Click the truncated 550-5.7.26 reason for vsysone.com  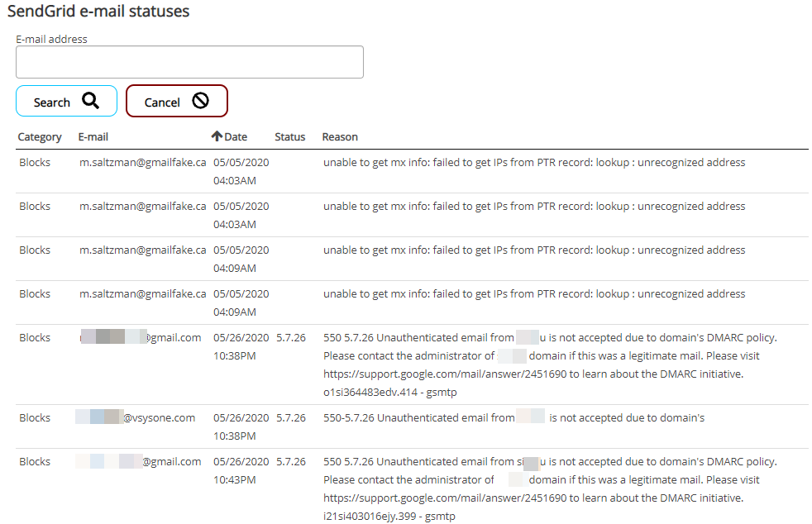tap(513, 418)
